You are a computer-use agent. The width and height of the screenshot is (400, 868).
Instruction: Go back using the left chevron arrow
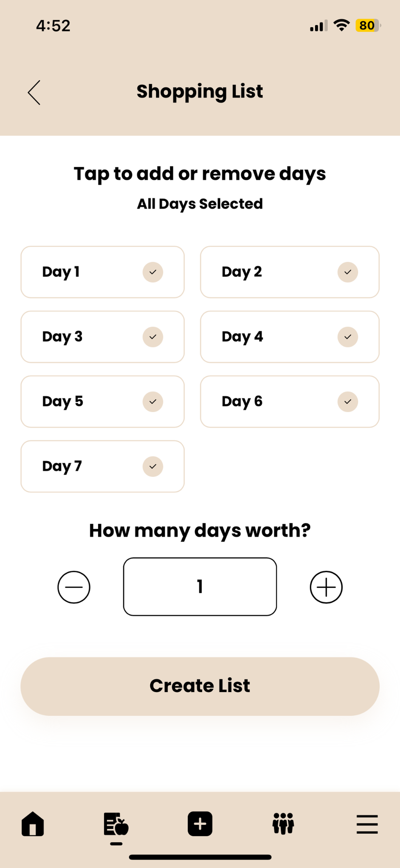click(x=34, y=93)
